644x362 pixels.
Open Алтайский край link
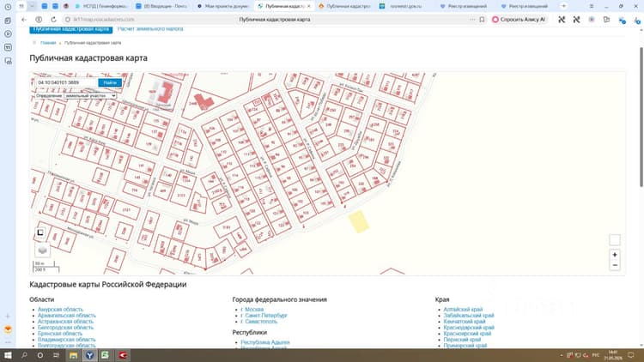(463, 310)
